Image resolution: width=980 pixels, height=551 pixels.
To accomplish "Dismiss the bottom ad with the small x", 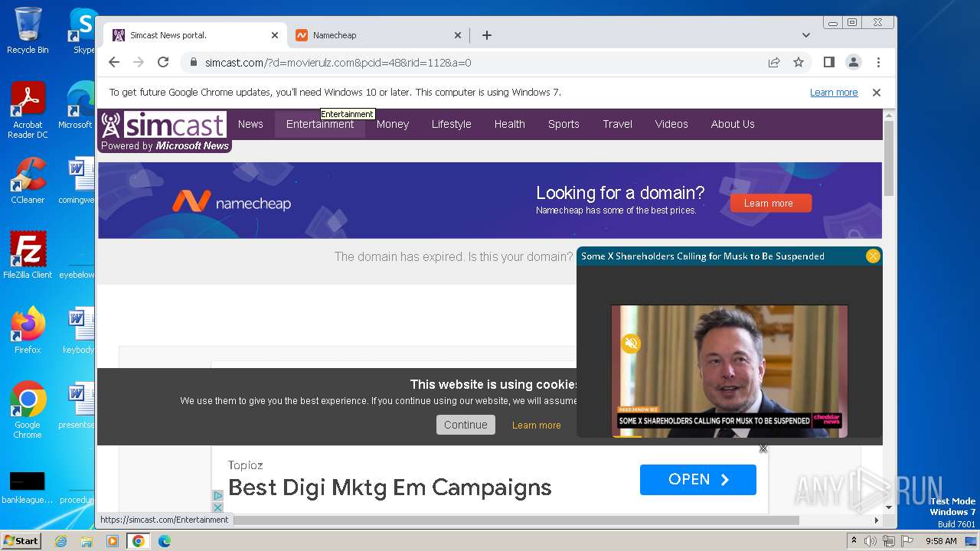I will point(763,448).
